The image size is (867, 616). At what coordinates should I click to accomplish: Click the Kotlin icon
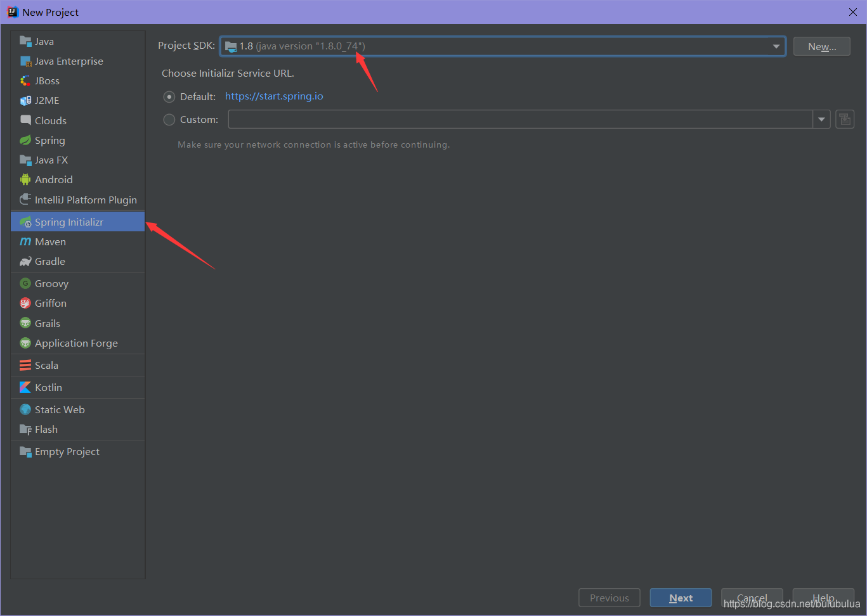point(25,387)
